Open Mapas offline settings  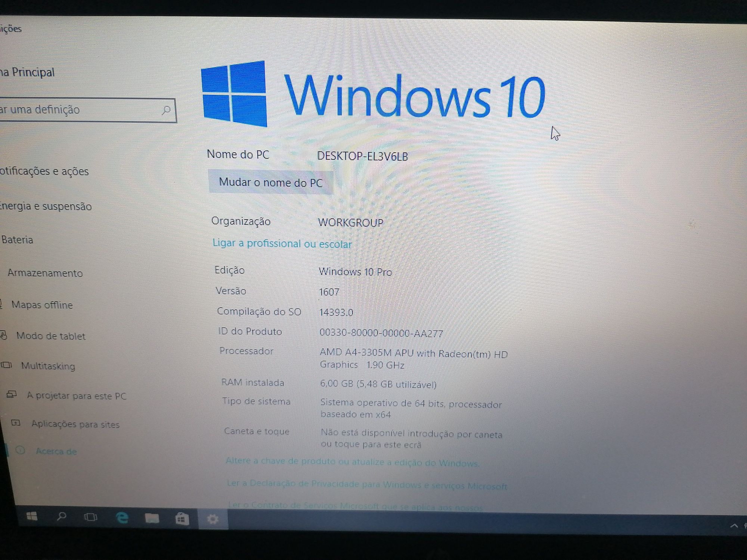click(42, 305)
